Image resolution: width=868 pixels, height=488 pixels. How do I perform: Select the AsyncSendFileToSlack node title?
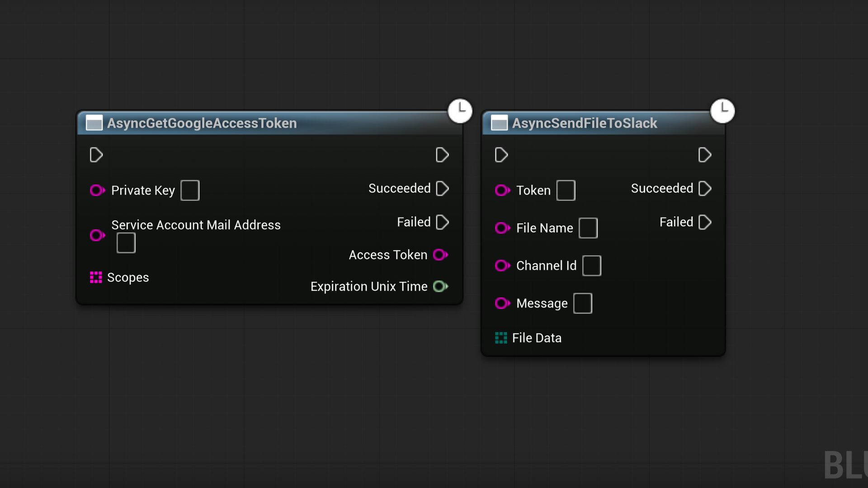point(584,123)
